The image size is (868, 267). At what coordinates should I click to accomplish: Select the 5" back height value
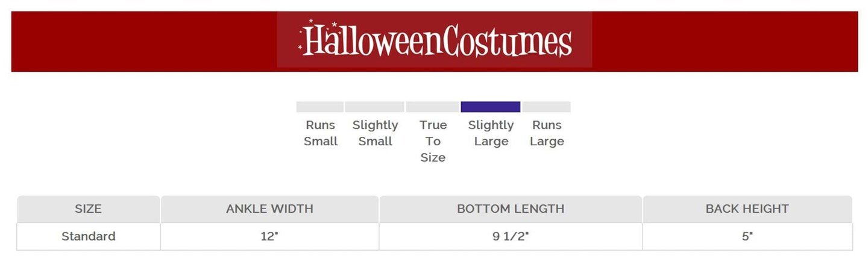pyautogui.click(x=747, y=236)
